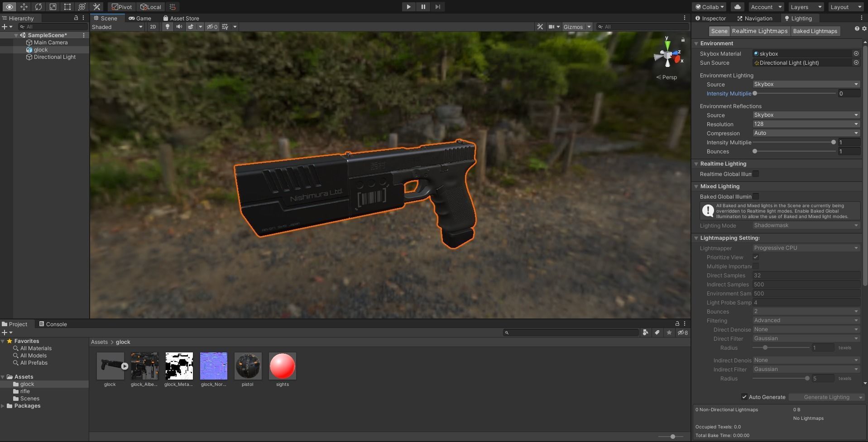The height and width of the screenshot is (442, 868).
Task: Toggle Pivot/Center handle position
Action: [x=122, y=7]
